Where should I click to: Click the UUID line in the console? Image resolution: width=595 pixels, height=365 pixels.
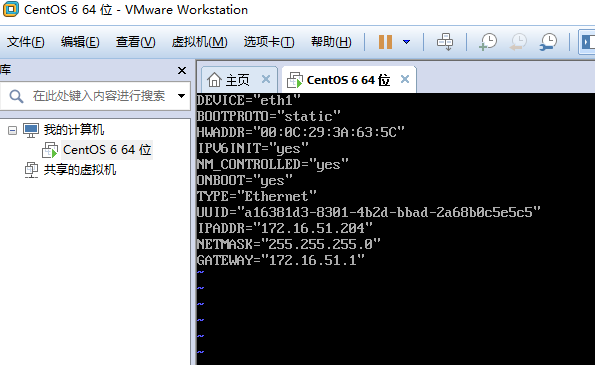click(368, 212)
